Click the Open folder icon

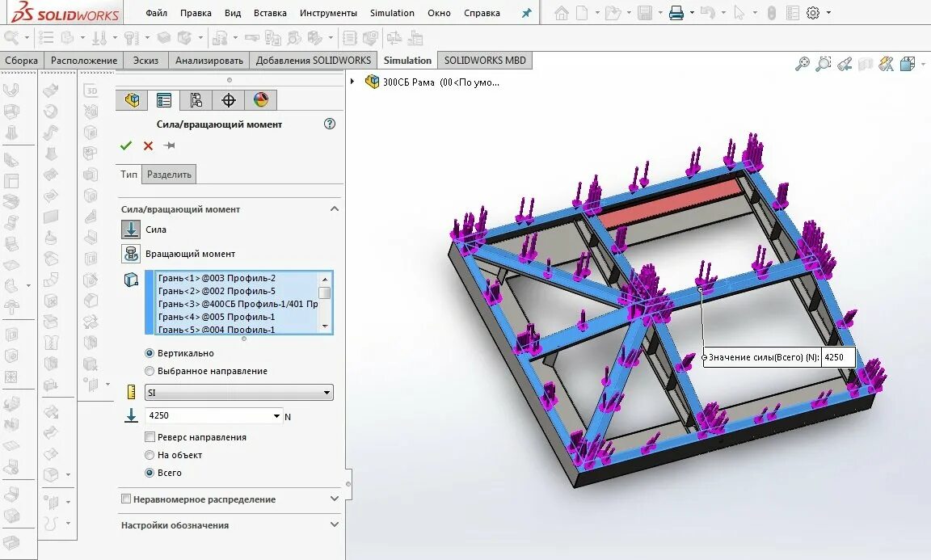point(613,12)
